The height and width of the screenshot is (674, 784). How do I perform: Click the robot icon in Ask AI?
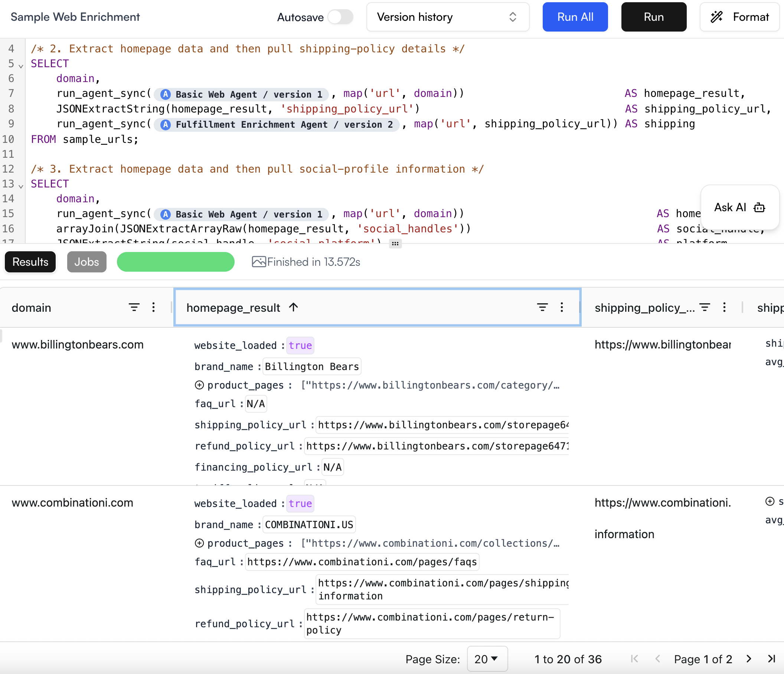tap(759, 207)
